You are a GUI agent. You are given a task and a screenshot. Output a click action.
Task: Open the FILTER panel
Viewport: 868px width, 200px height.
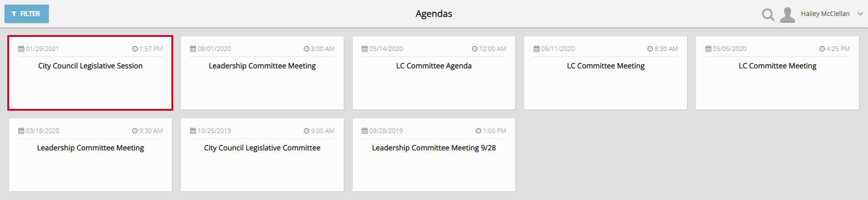pos(26,14)
